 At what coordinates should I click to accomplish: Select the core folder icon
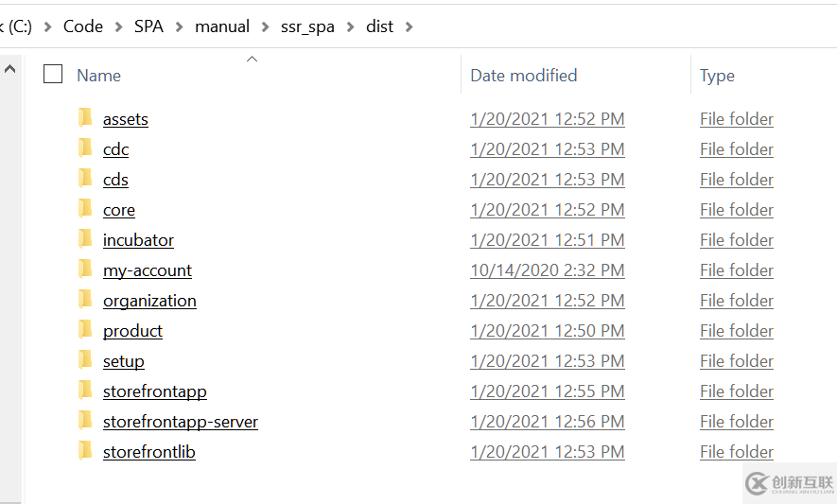(85, 208)
